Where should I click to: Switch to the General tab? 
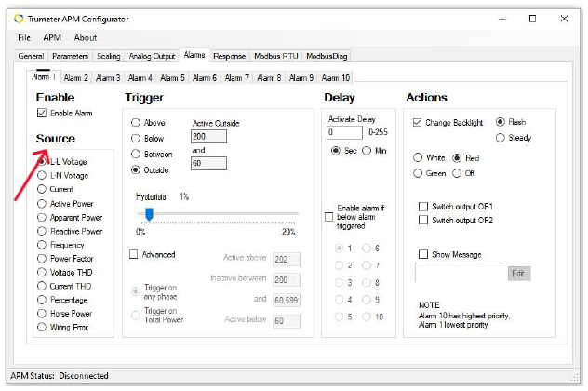pyautogui.click(x=31, y=56)
